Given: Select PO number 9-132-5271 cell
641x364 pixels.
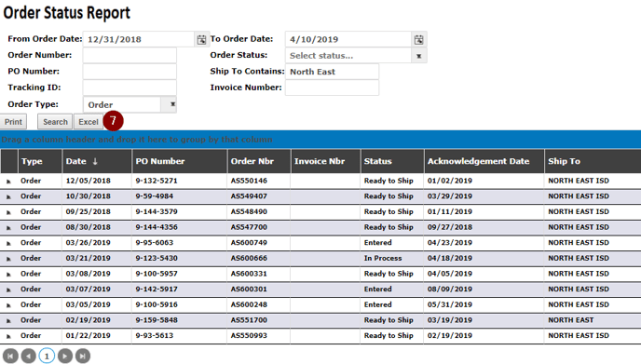Looking at the screenshot, I should tap(179, 181).
